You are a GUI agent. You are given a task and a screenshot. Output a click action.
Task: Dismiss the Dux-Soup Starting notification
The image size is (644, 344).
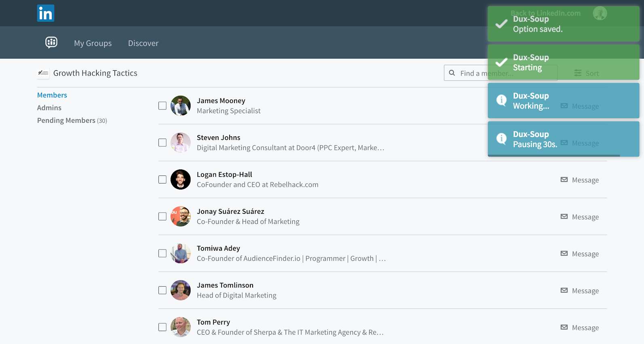tap(564, 62)
